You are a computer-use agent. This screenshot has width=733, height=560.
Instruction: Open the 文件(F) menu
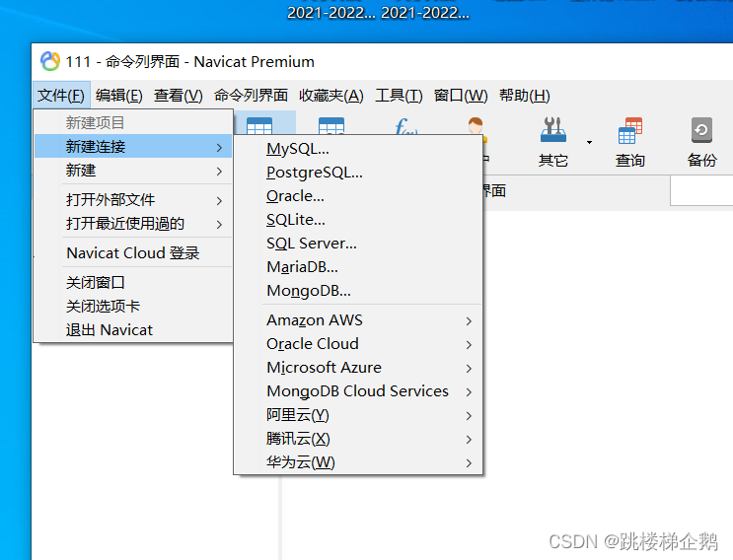(x=61, y=96)
